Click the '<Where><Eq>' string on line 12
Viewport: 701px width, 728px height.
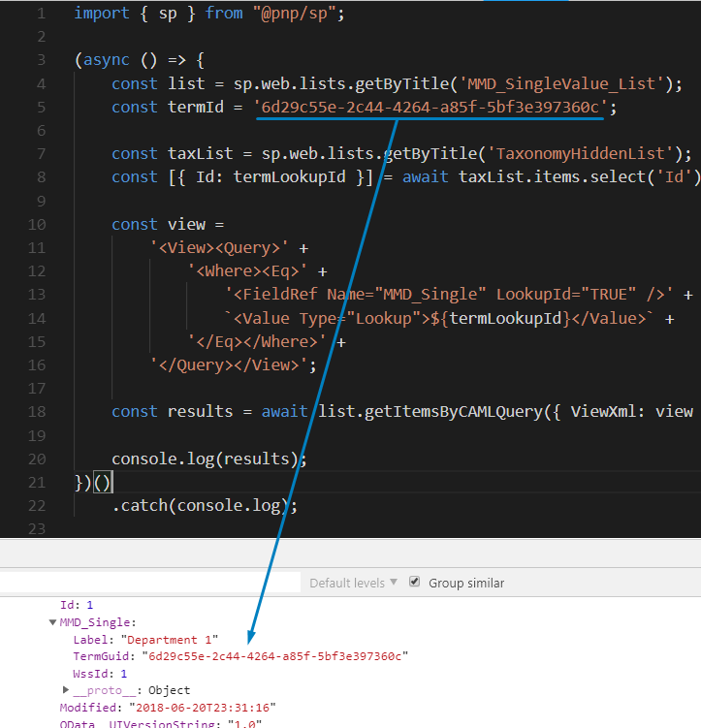click(247, 271)
